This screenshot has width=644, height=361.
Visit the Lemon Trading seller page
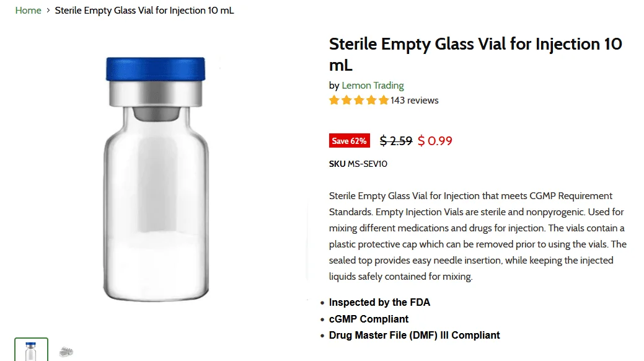coord(372,85)
